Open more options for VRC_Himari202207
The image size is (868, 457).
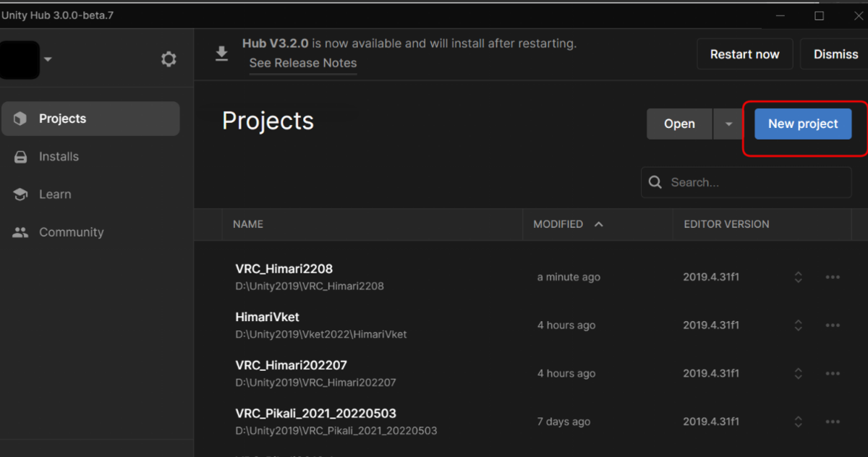(x=833, y=374)
